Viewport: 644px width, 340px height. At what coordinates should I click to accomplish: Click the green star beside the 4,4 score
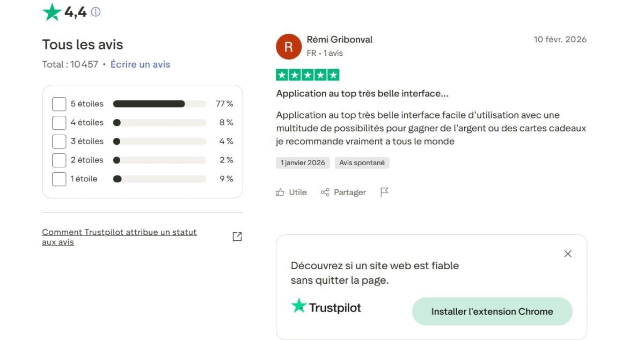(x=51, y=11)
